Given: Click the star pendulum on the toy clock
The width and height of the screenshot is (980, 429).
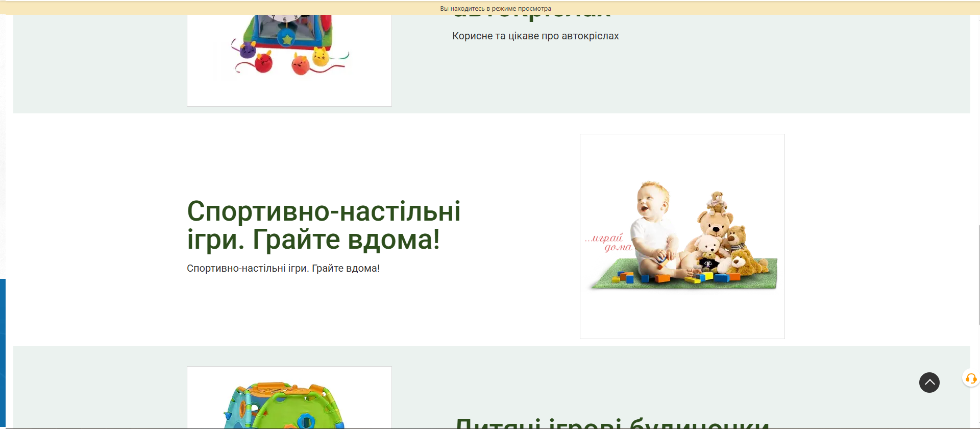Looking at the screenshot, I should (x=287, y=38).
